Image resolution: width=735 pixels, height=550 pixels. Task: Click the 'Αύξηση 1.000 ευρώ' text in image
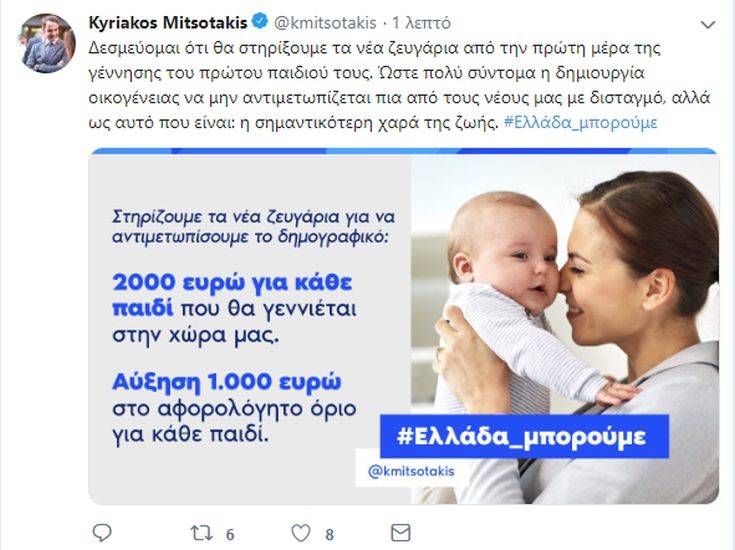coord(227,382)
